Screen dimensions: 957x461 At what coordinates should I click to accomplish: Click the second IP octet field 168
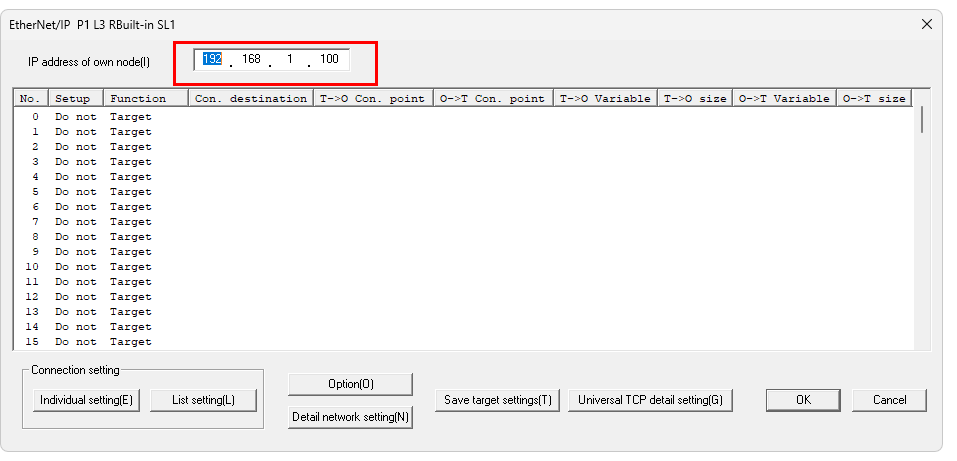[x=251, y=60]
